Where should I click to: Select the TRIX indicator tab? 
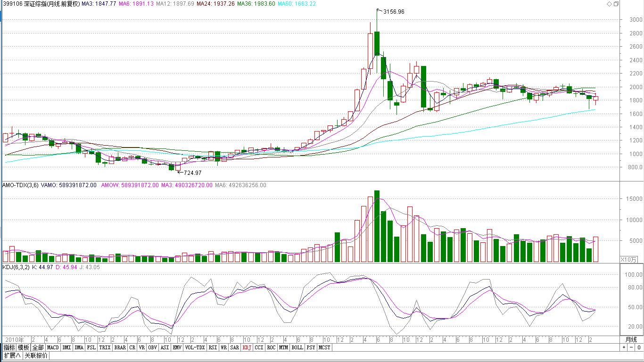(105, 347)
